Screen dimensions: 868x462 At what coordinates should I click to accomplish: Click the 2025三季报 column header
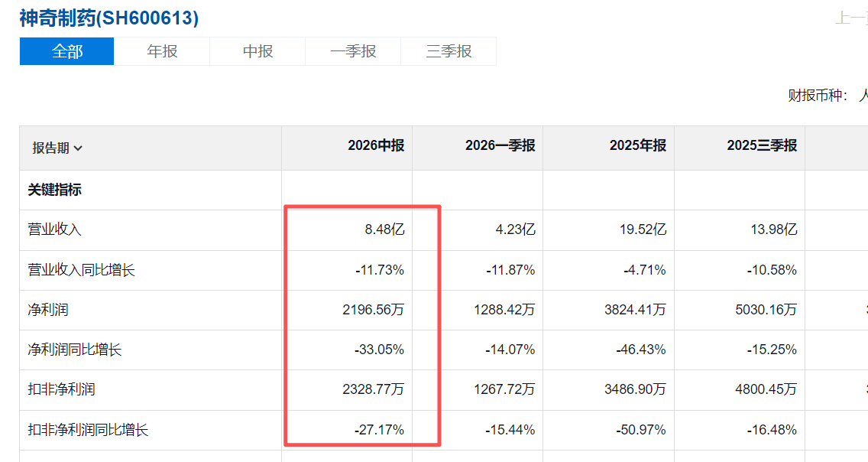pos(762,145)
